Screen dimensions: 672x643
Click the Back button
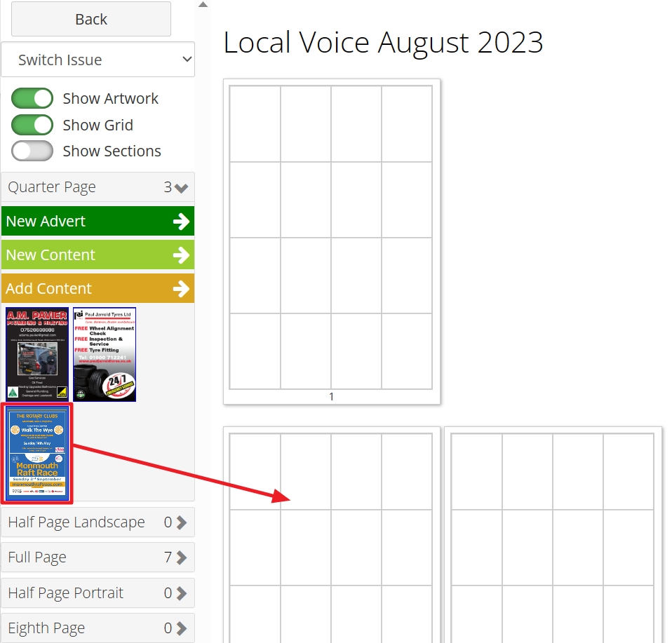coord(91,19)
